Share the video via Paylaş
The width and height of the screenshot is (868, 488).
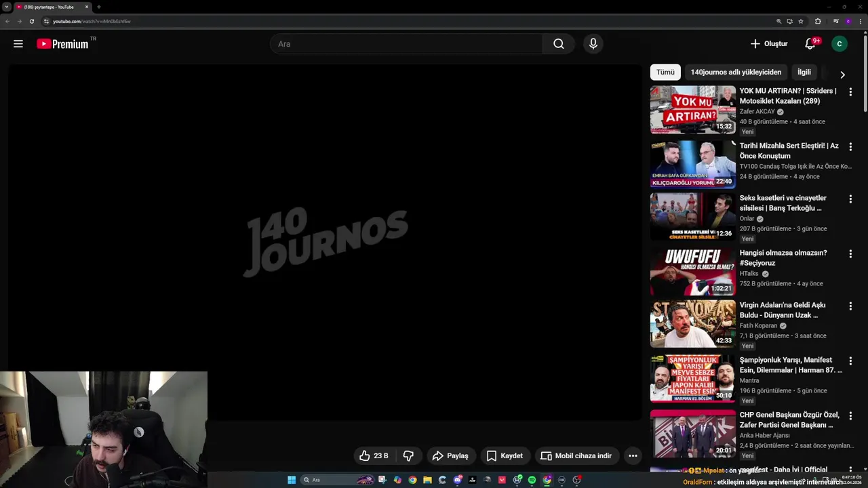click(451, 455)
